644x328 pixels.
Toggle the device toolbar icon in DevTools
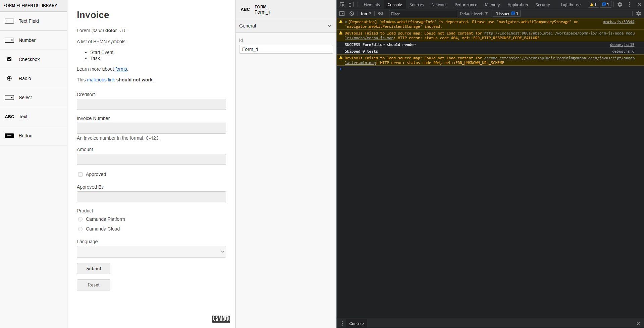click(351, 4)
